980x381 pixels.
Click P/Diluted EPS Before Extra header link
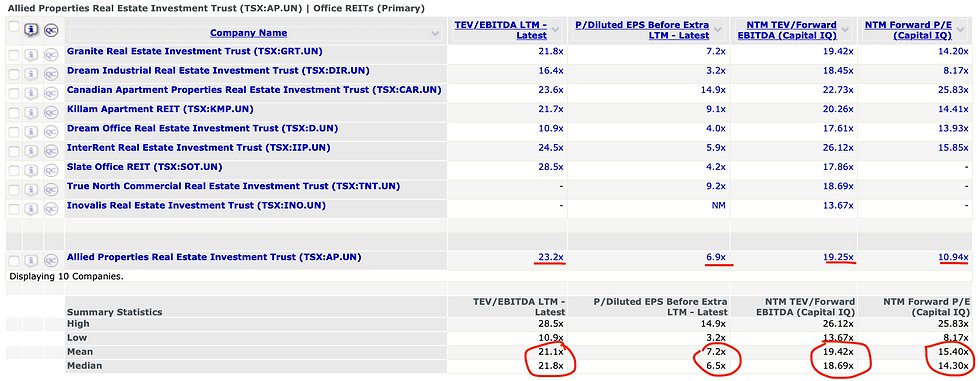point(642,30)
